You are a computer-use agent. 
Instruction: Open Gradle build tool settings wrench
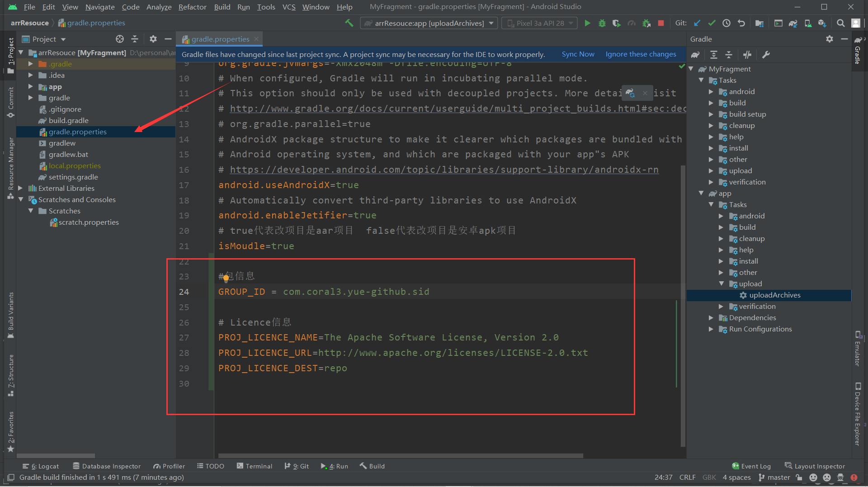[766, 55]
